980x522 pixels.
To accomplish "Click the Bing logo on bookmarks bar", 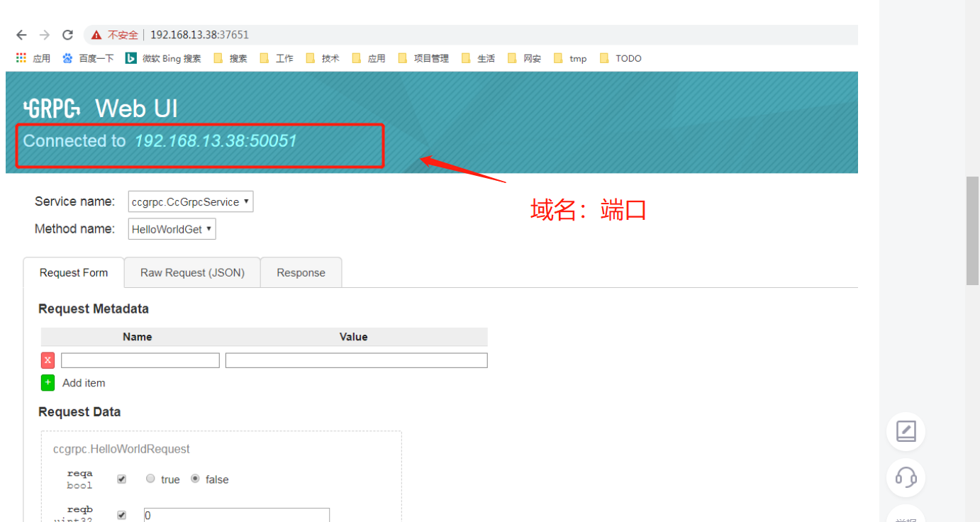I will (x=130, y=57).
